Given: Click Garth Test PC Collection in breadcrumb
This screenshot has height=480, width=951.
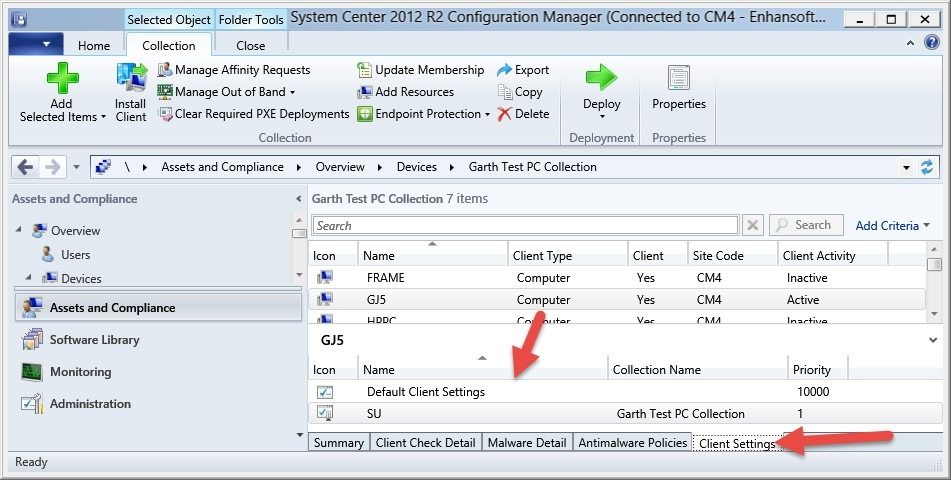Looking at the screenshot, I should [x=533, y=167].
